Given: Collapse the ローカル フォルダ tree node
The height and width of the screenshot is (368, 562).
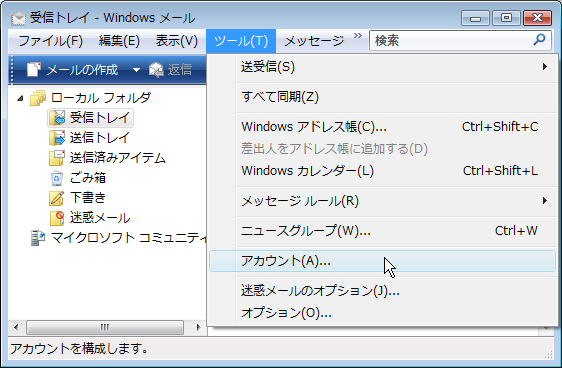Looking at the screenshot, I should tap(20, 98).
